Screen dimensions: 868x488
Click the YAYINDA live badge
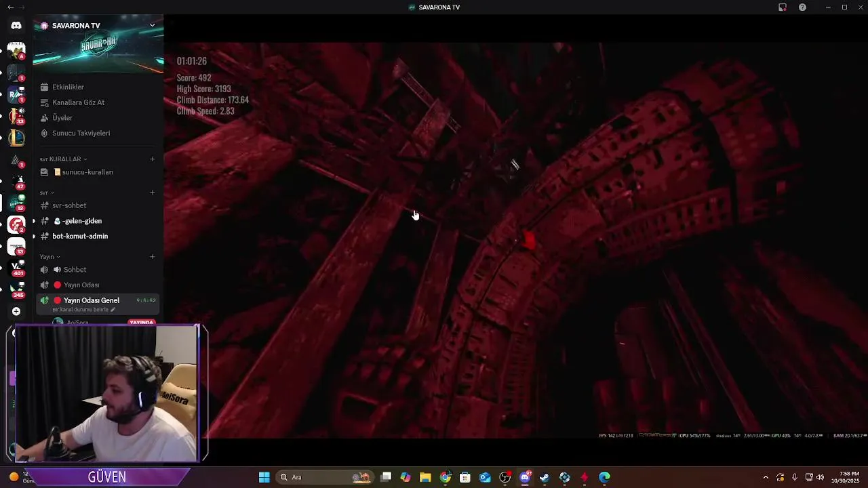click(x=142, y=323)
